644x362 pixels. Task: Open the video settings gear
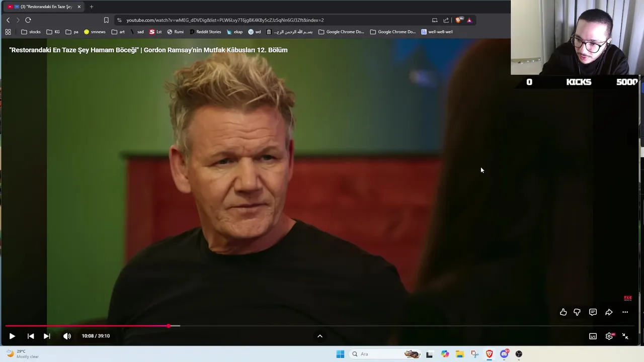point(609,336)
